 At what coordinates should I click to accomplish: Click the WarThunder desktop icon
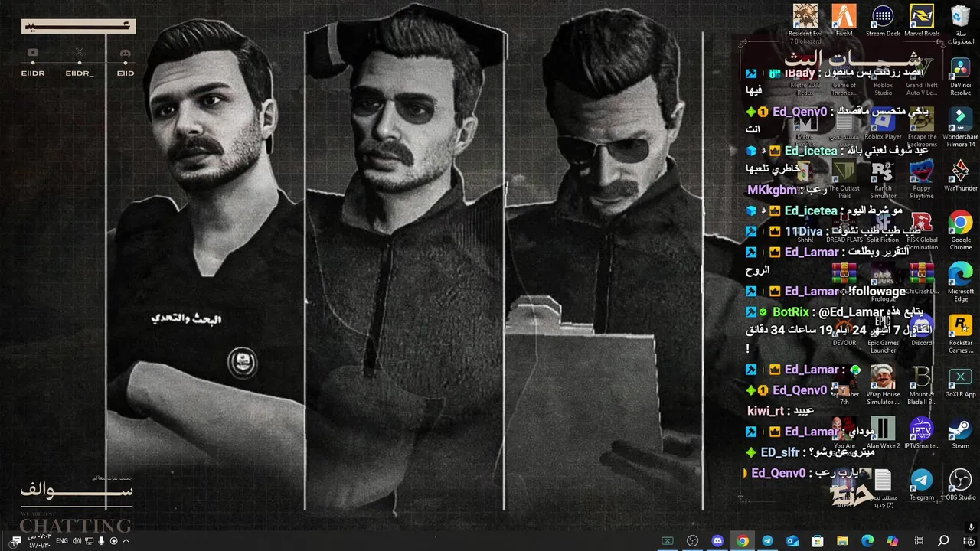(x=961, y=175)
